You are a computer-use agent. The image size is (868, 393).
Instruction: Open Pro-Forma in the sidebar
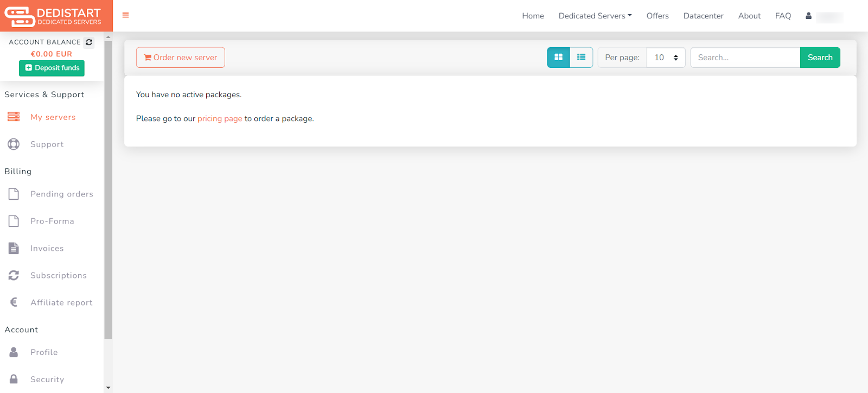point(52,221)
